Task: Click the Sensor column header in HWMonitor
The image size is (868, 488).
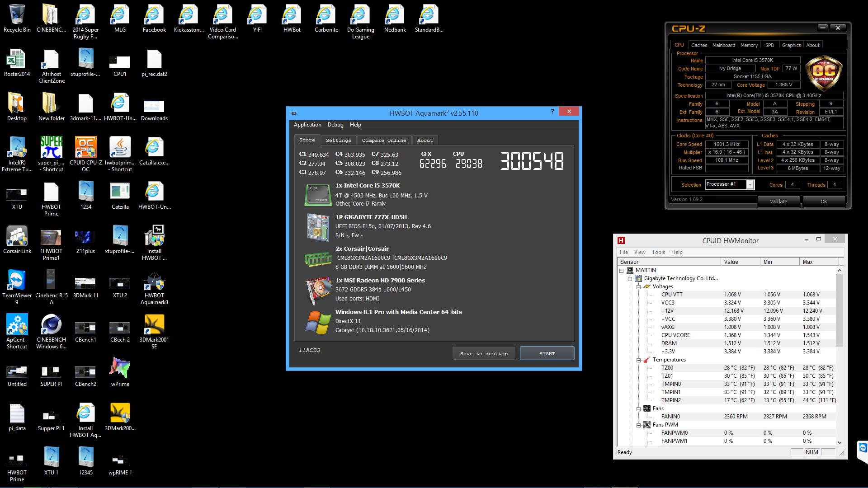Action: click(669, 262)
